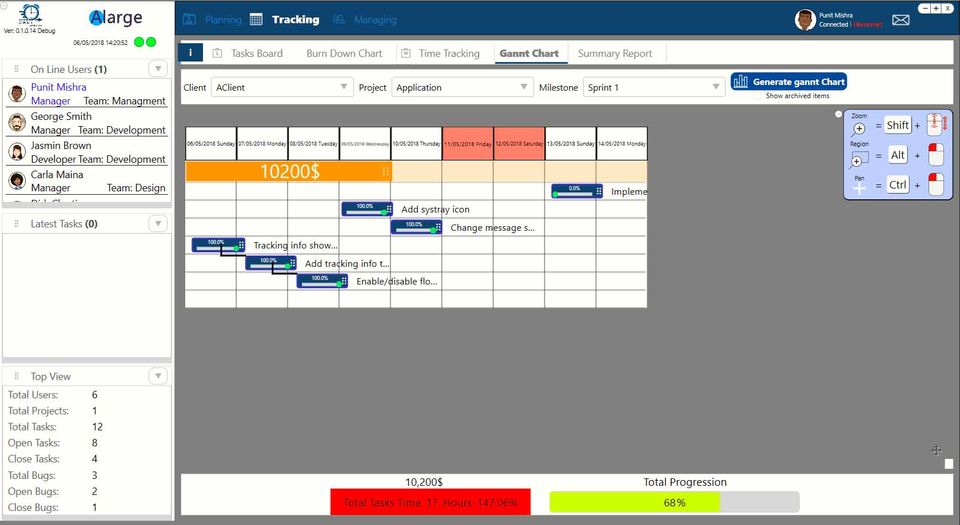
Task: Click the grip handle on the 'Add systray icon' bar
Action: pos(389,209)
